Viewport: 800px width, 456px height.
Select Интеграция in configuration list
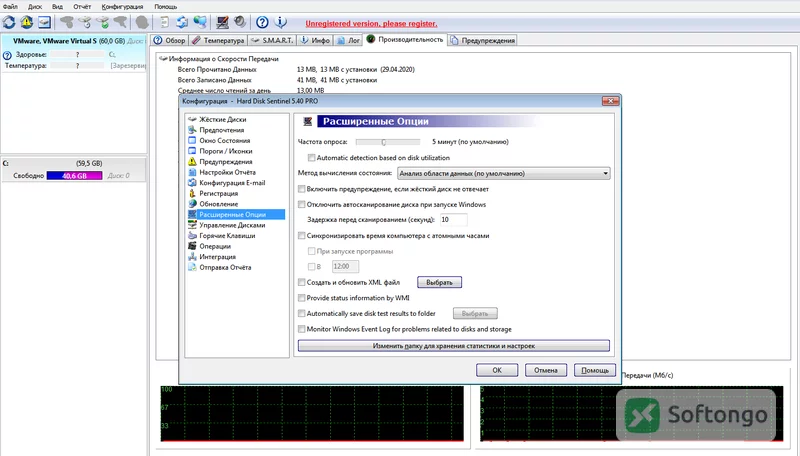click(217, 257)
